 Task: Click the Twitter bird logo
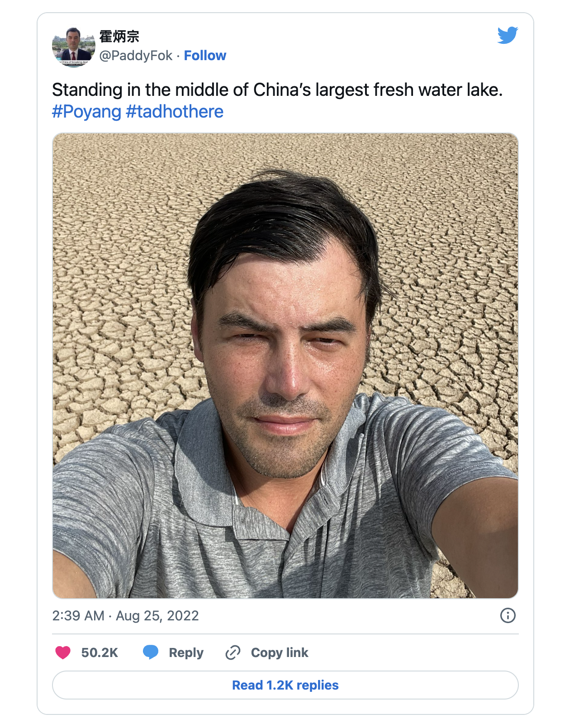point(508,35)
